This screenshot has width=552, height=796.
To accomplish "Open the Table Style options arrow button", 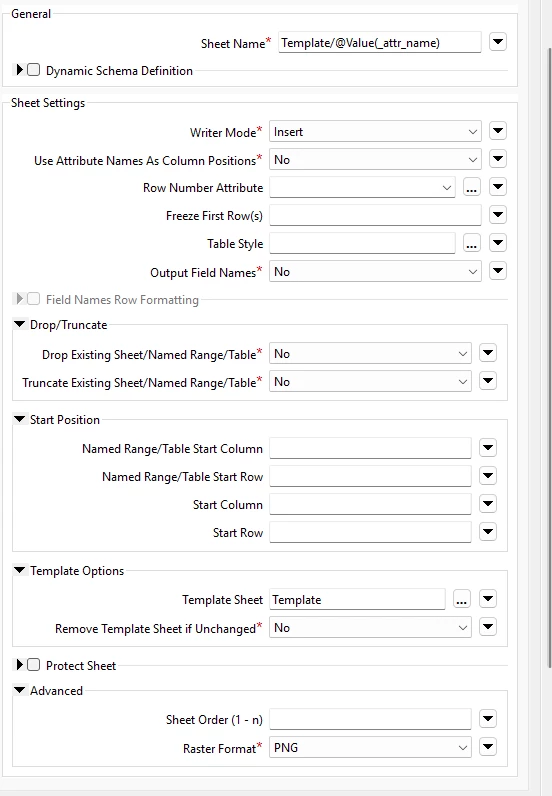I will 498,243.
